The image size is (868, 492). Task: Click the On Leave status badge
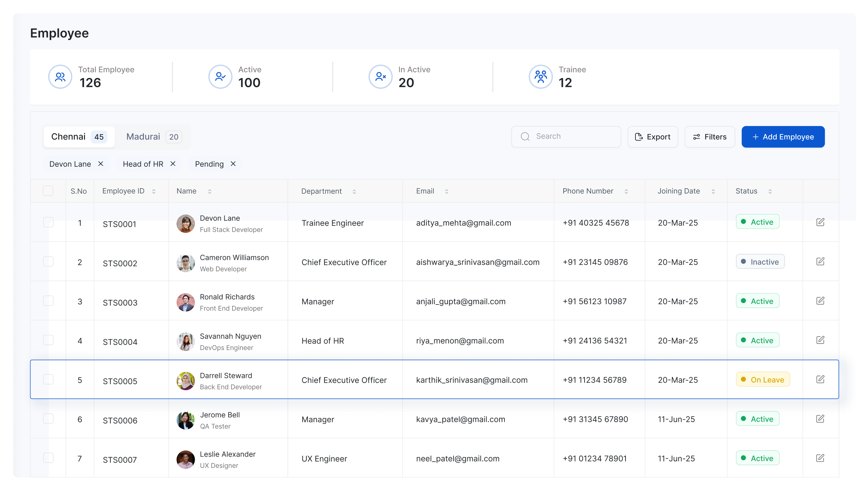(x=762, y=380)
